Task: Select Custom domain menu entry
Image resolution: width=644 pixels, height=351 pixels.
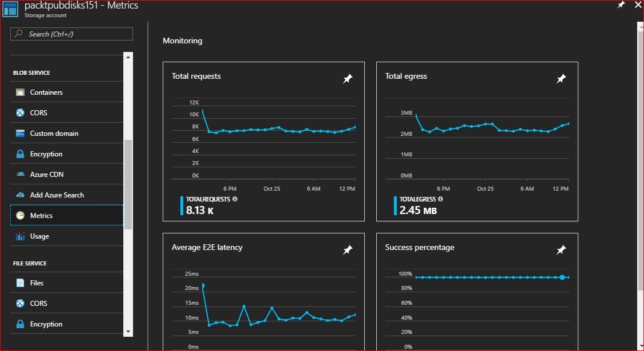Action: click(67, 133)
